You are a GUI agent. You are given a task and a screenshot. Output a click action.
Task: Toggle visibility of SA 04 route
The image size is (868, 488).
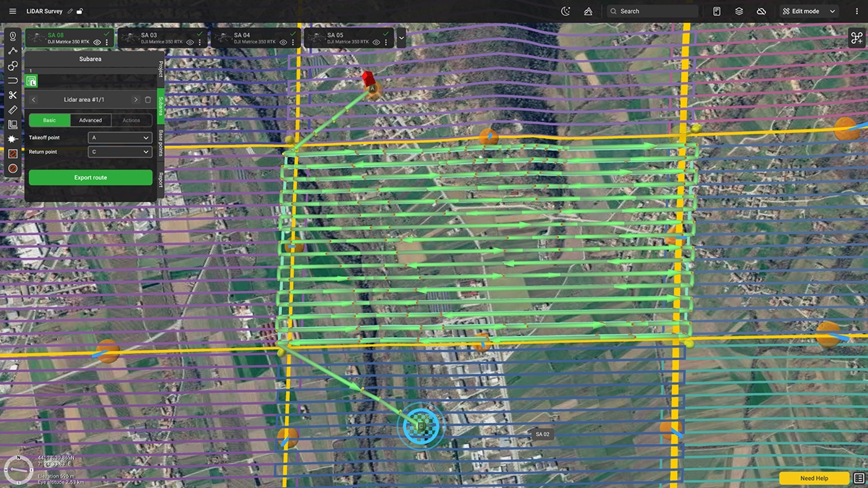[283, 43]
